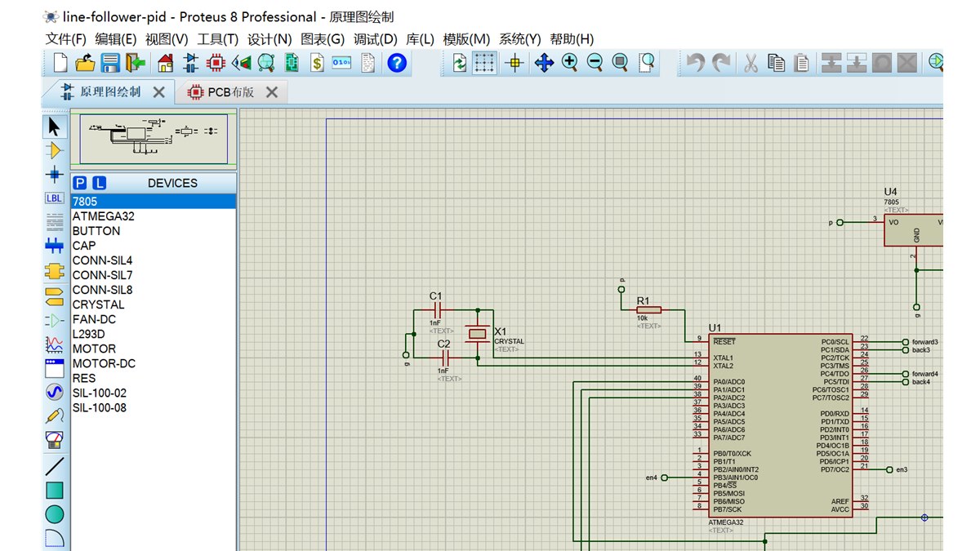Toggle the false origin crosshair icon
Image resolution: width=980 pixels, height=551 pixels.
click(x=514, y=63)
